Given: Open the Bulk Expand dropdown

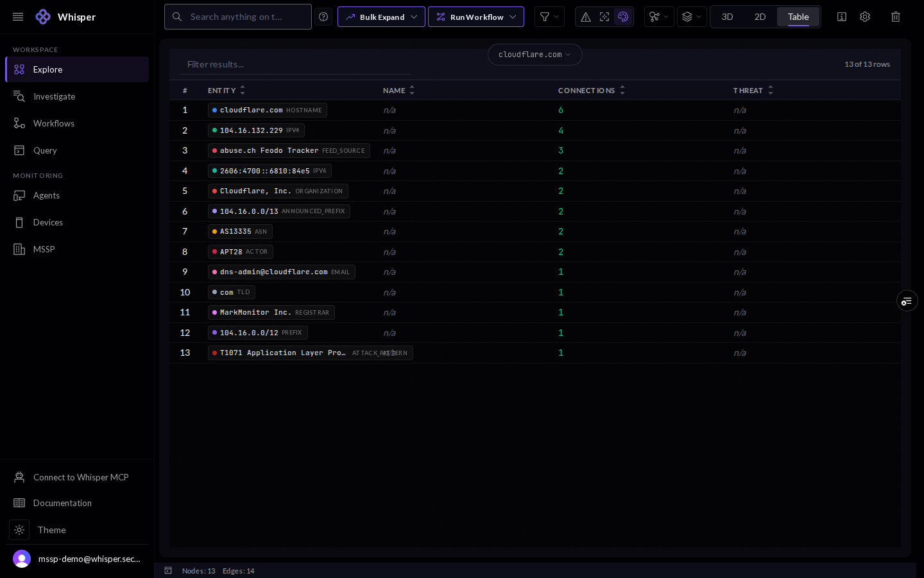Looking at the screenshot, I should coord(381,17).
